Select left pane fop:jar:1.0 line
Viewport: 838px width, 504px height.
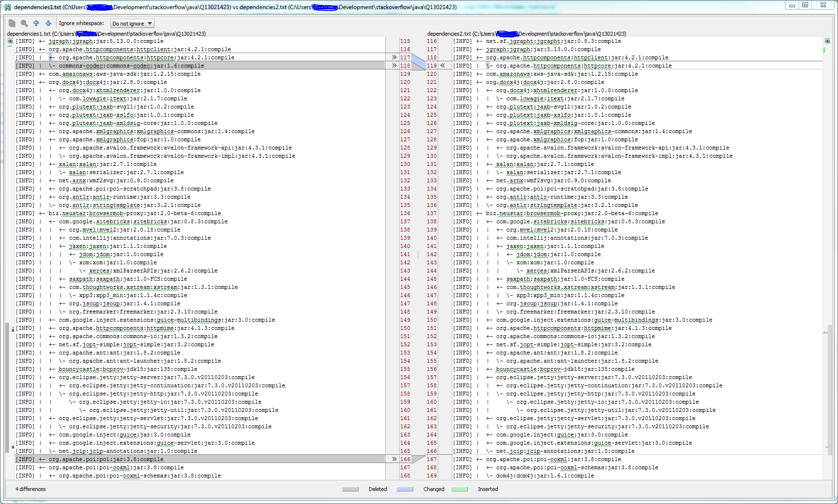click(x=200, y=139)
